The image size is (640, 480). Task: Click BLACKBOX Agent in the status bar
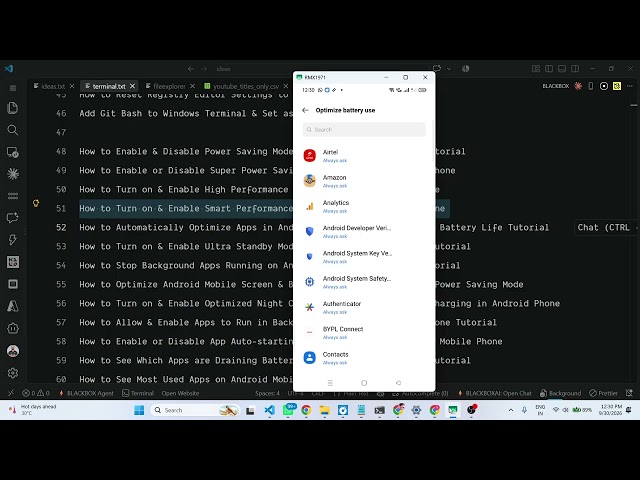coord(86,393)
